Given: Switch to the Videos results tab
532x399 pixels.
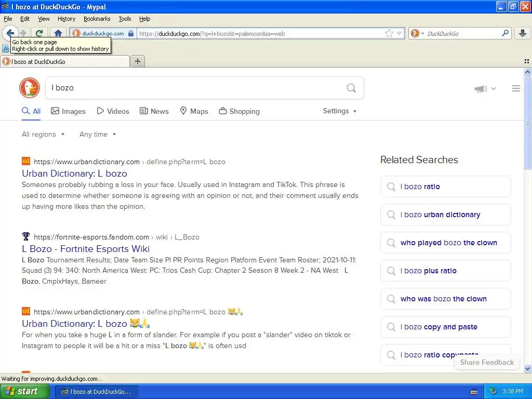Looking at the screenshot, I should pos(113,111).
